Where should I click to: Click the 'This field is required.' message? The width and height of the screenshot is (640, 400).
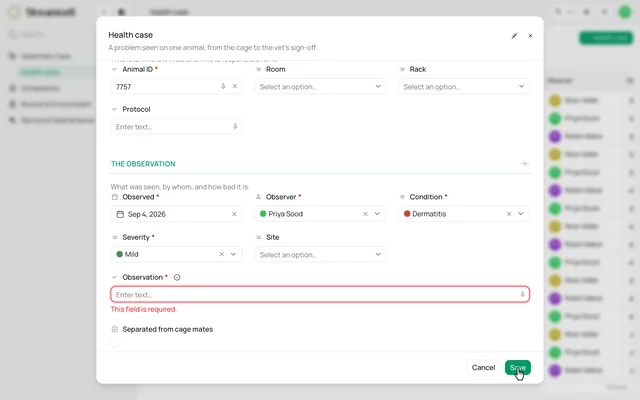(144, 309)
